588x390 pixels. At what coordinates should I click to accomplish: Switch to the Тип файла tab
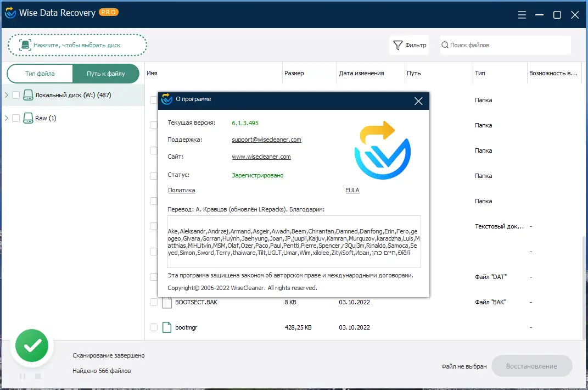tap(40, 73)
